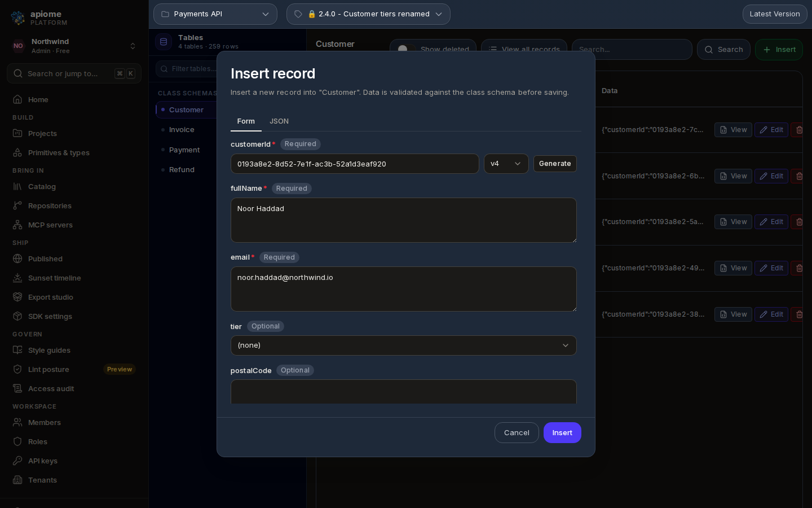Open Style guides icon
This screenshot has height=508, width=812.
[17, 350]
